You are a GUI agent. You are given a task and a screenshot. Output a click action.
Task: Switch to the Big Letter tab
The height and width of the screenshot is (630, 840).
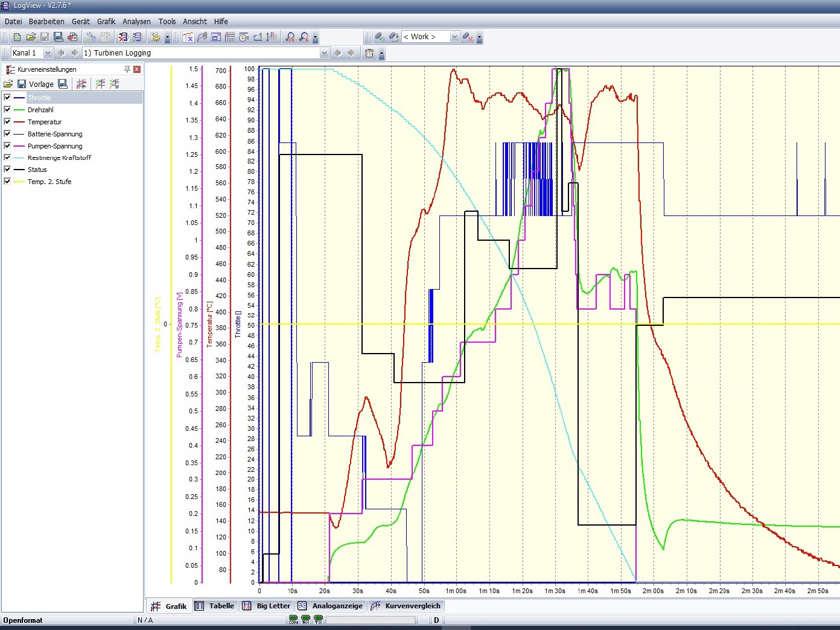266,606
